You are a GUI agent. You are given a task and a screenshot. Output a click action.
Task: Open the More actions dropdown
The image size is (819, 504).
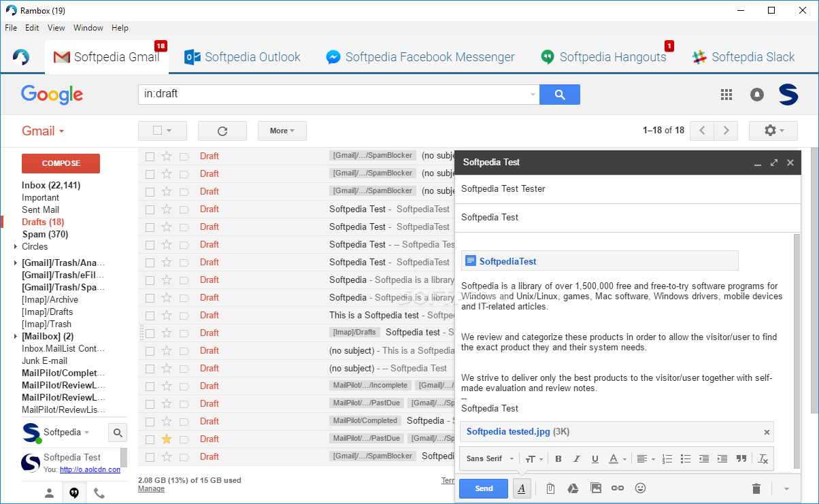(x=282, y=131)
